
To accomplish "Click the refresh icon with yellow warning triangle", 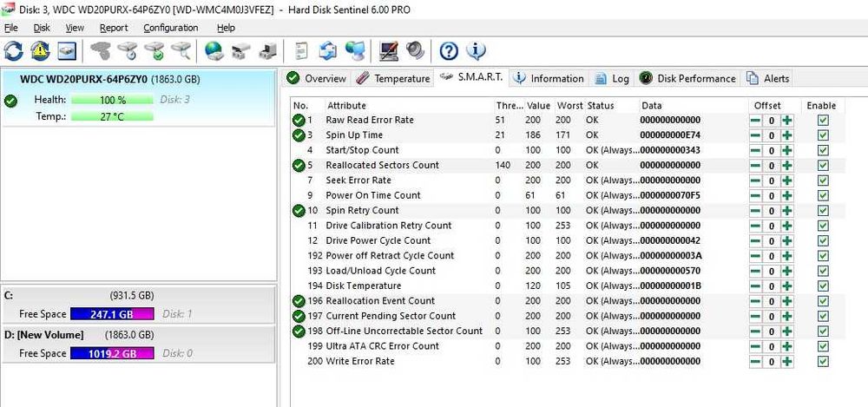I will click(40, 51).
